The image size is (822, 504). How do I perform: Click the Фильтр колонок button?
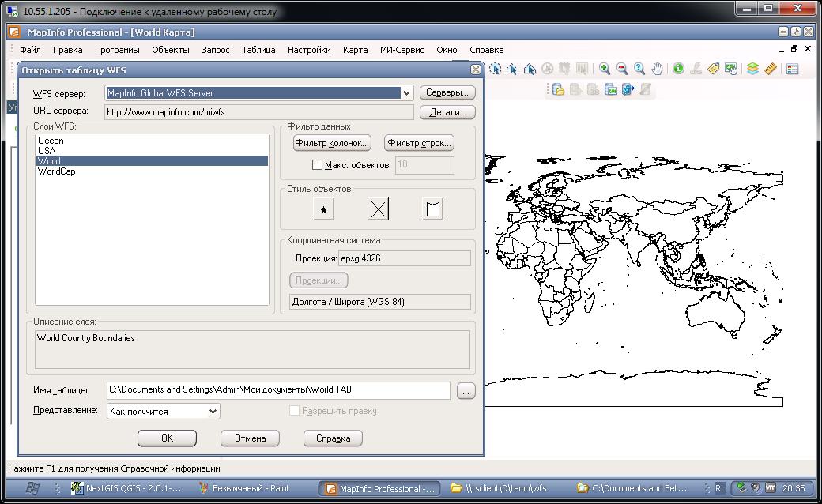coord(332,143)
